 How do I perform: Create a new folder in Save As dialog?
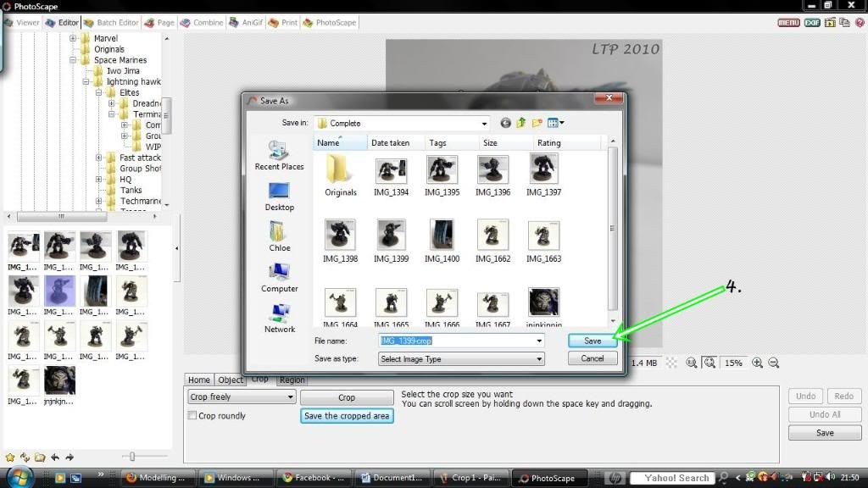click(x=537, y=123)
